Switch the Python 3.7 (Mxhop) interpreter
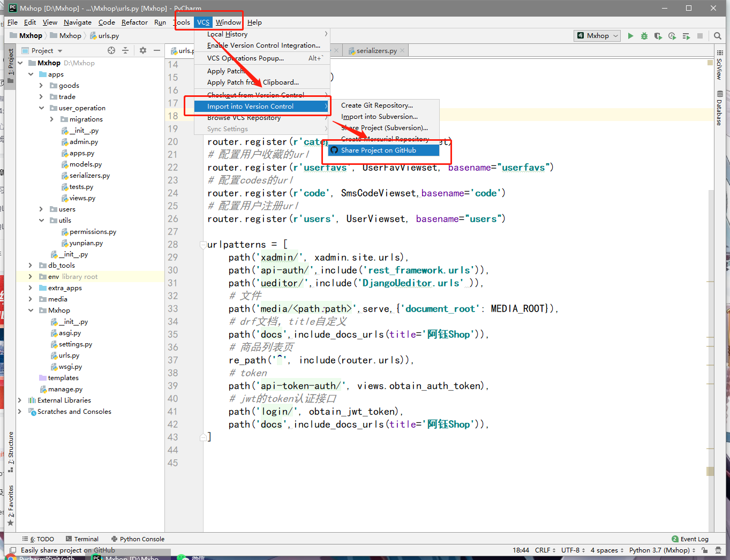Viewport: 730px width, 560px height. point(662,550)
